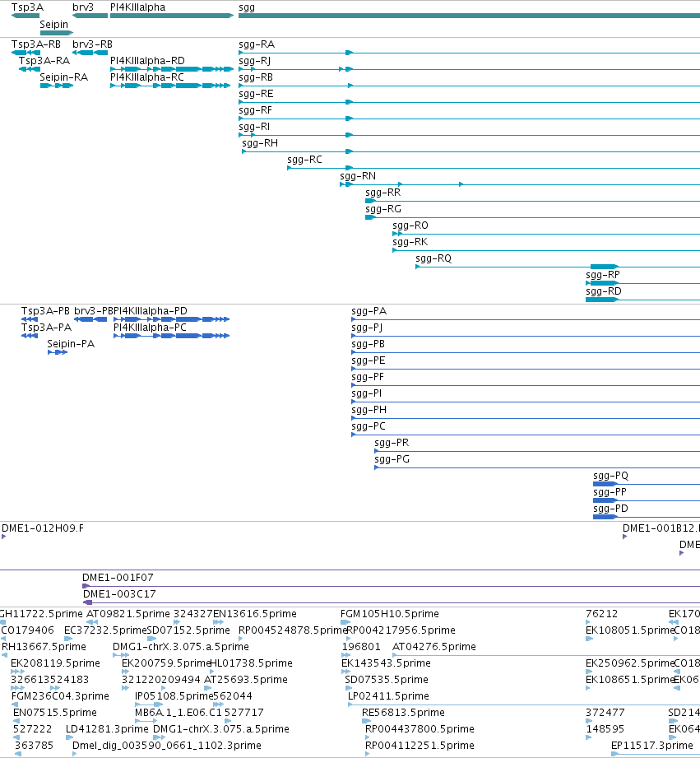Click the Tsp3A-RB transcript label

35,44
